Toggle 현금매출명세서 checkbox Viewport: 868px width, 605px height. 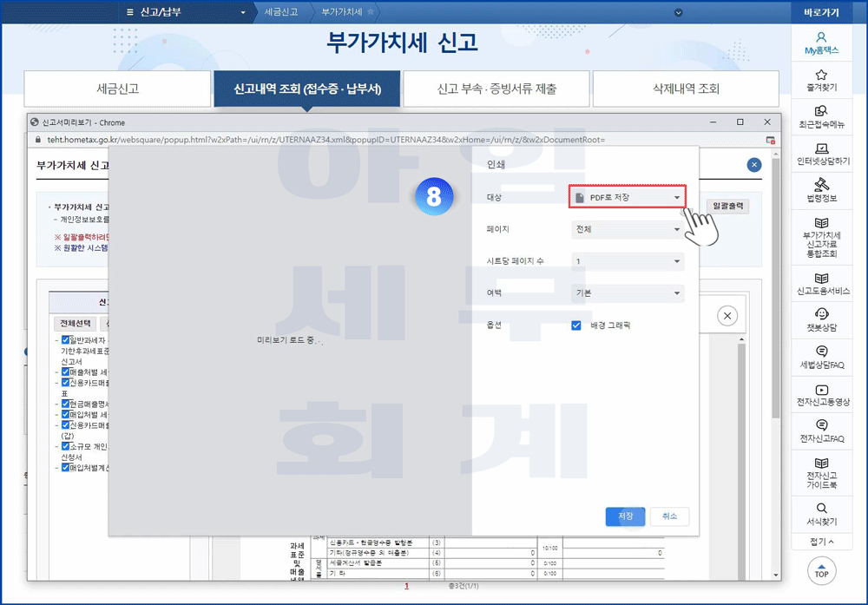click(x=65, y=404)
